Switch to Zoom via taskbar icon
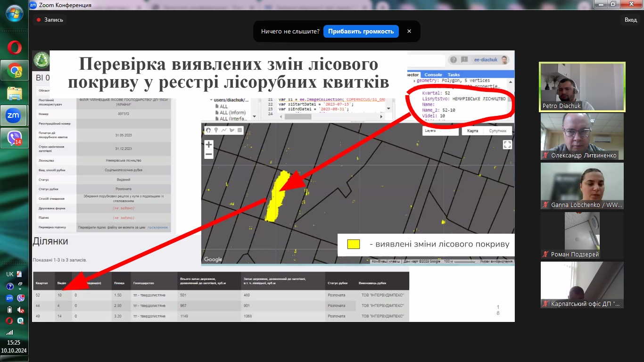Image resolution: width=644 pixels, height=362 pixels. pyautogui.click(x=14, y=115)
